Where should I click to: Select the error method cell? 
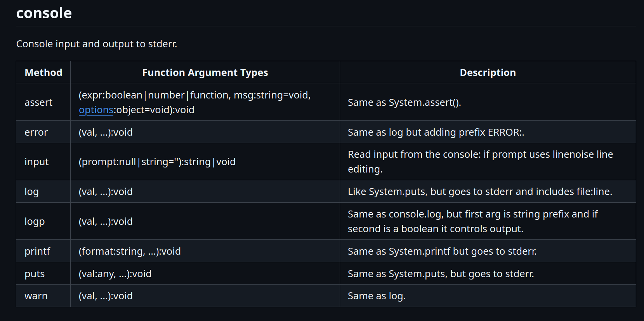point(36,132)
